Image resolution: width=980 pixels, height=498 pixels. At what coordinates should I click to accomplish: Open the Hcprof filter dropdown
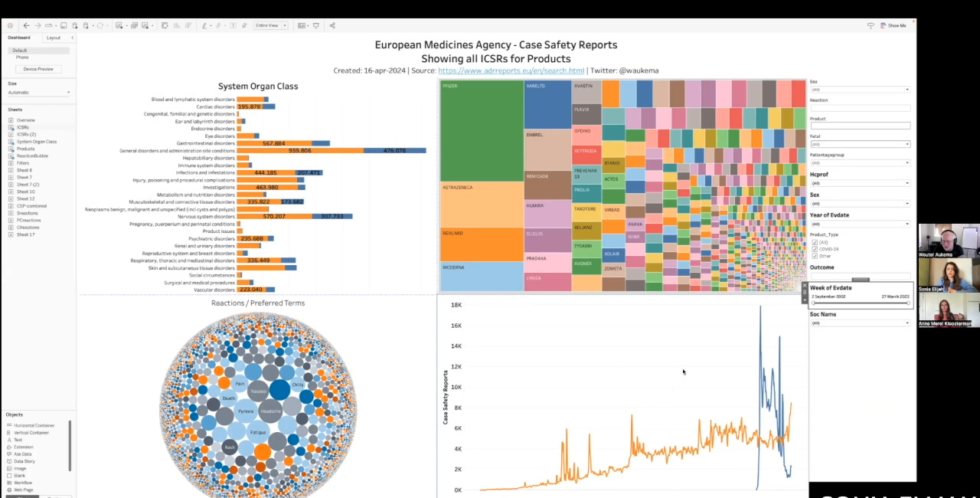coord(861,183)
